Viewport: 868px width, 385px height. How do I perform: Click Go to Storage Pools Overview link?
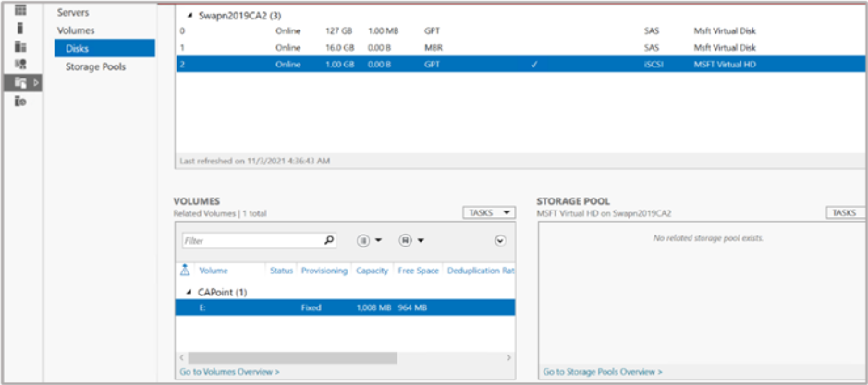click(602, 372)
